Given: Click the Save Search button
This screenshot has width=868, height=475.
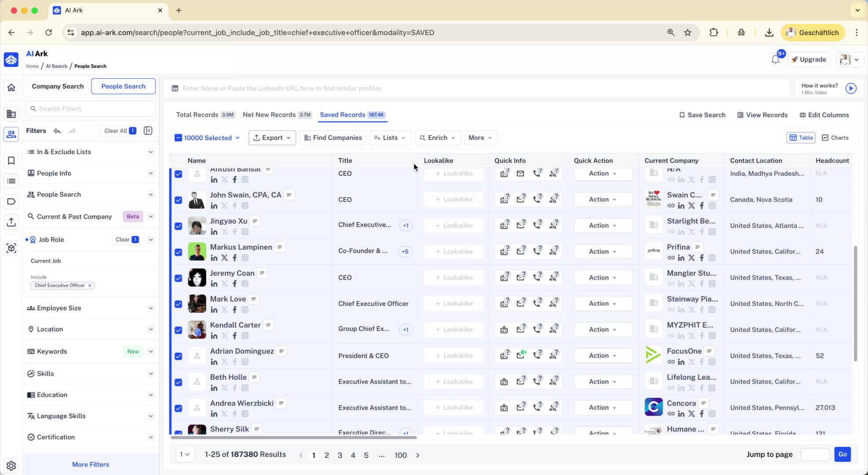Looking at the screenshot, I should coord(702,115).
